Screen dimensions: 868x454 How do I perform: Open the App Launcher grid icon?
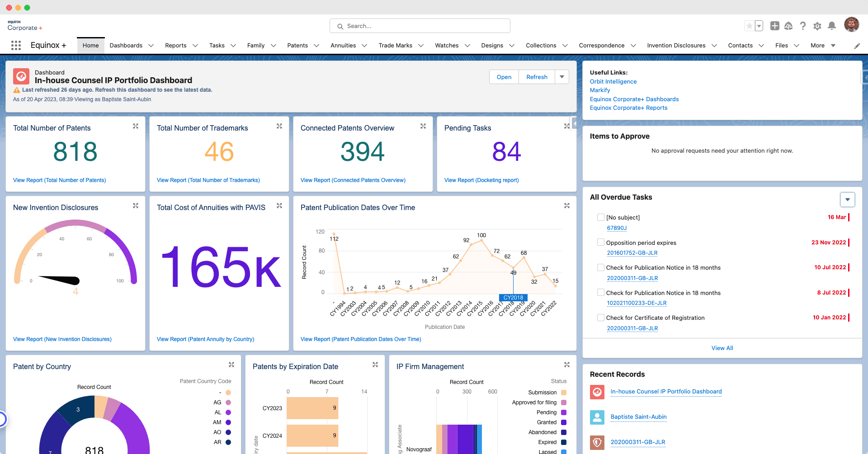[x=16, y=45]
